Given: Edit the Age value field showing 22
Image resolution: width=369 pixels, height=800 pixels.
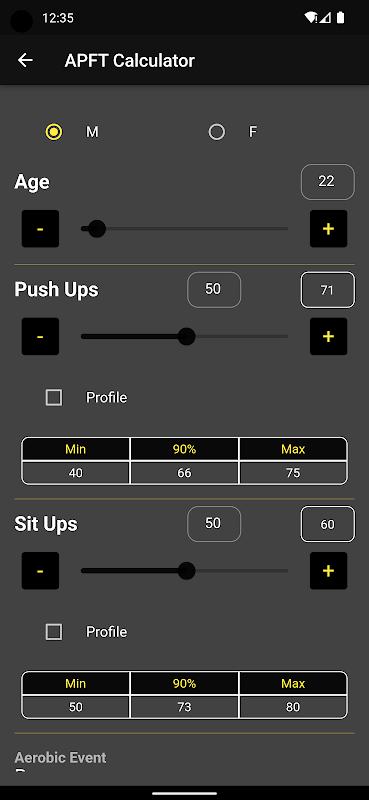Looking at the screenshot, I should pos(328,182).
